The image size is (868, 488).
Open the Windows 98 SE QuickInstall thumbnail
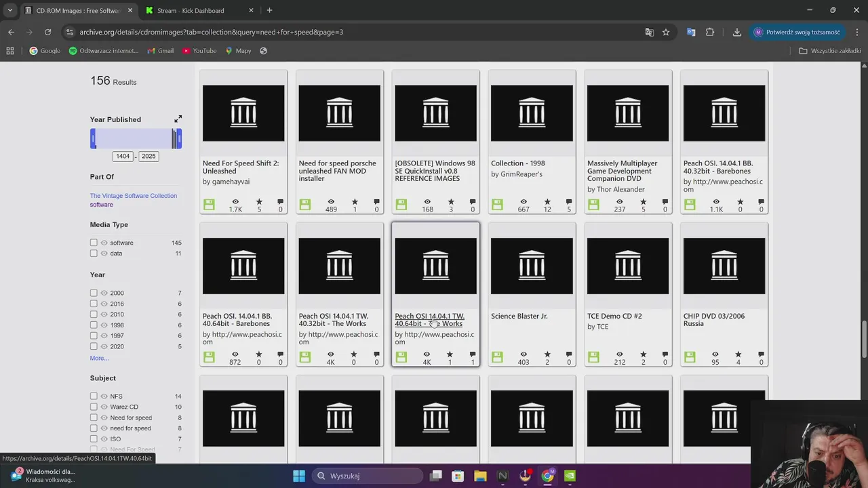click(435, 113)
